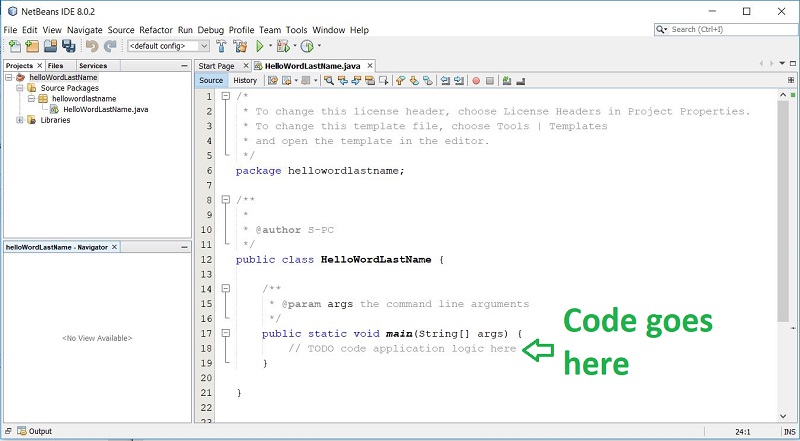Open the Debug Project dropdown arrow
Image resolution: width=800 pixels, height=441 pixels.
pos(295,46)
